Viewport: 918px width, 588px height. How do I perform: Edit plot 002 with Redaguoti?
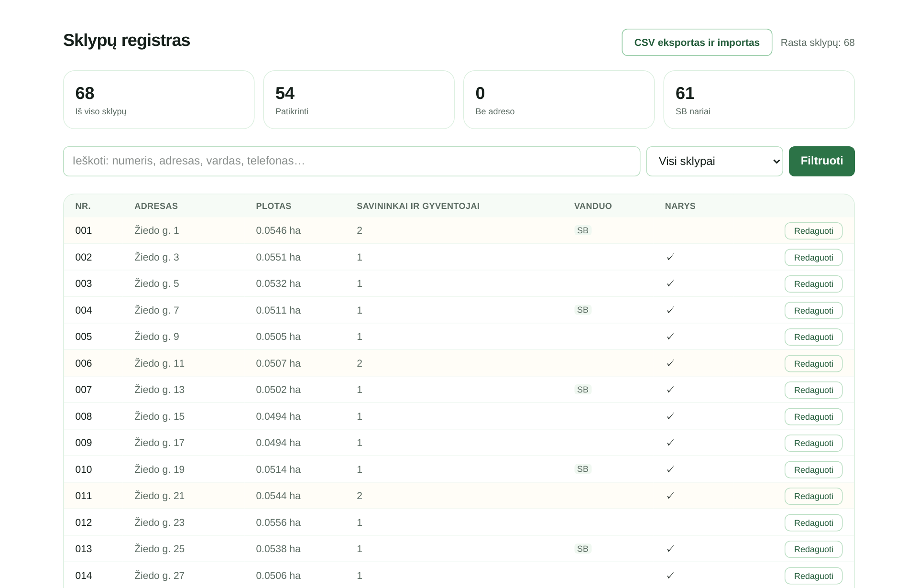coord(813,258)
